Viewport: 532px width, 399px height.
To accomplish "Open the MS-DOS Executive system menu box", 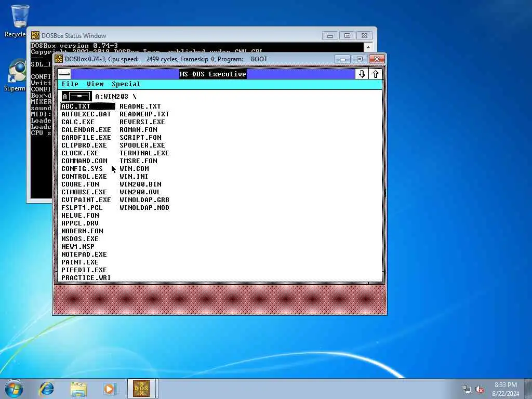I will pyautogui.click(x=64, y=74).
